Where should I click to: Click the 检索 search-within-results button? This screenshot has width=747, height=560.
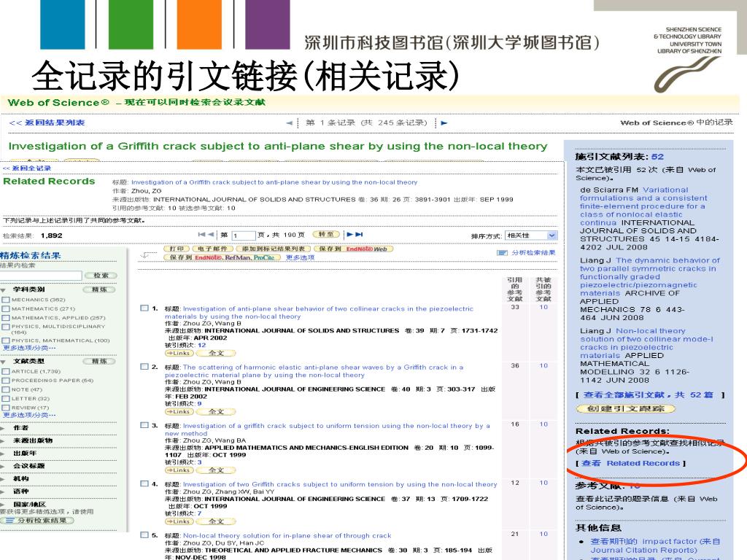[x=101, y=275]
